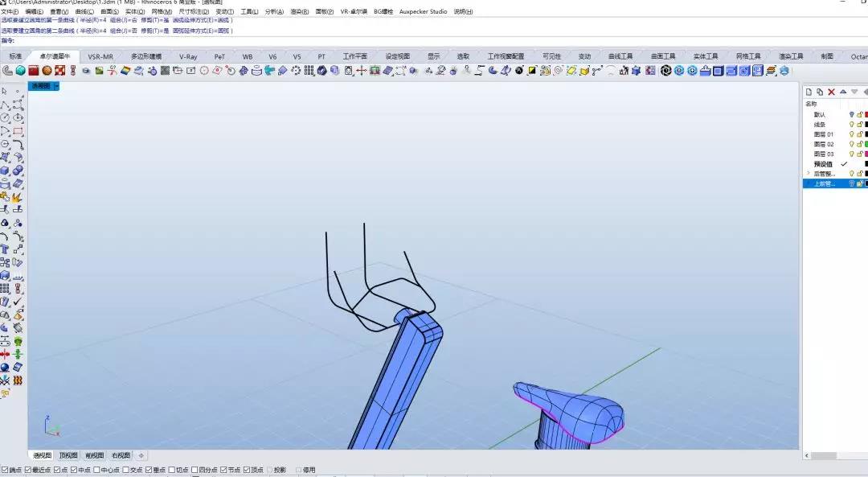Select the Rectangle tool in left sidebar
Image resolution: width=868 pixels, height=477 pixels.
tap(18, 131)
